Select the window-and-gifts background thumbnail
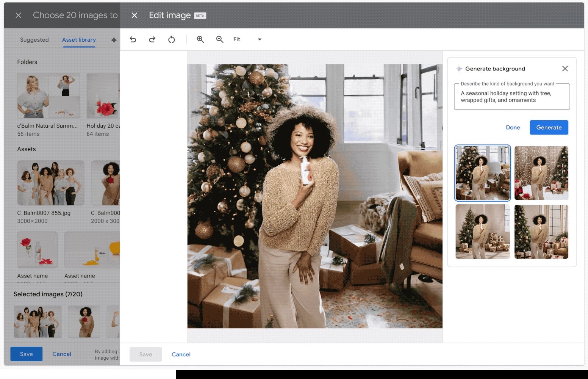This screenshot has height=379, width=588. pyautogui.click(x=541, y=232)
